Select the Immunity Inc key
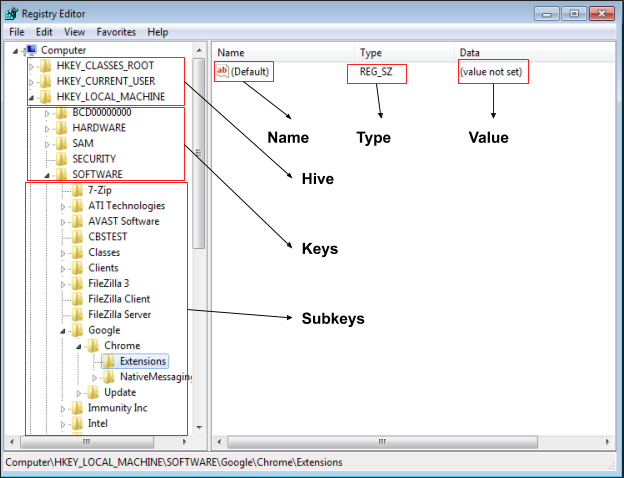Screen dimensions: 624x478 point(117,408)
